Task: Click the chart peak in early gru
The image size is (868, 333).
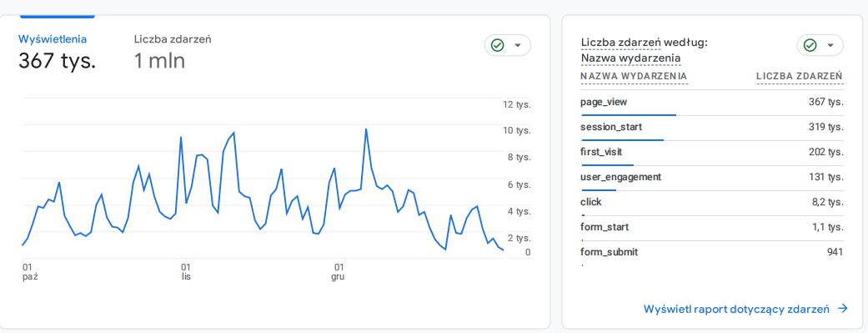Action: click(x=366, y=129)
